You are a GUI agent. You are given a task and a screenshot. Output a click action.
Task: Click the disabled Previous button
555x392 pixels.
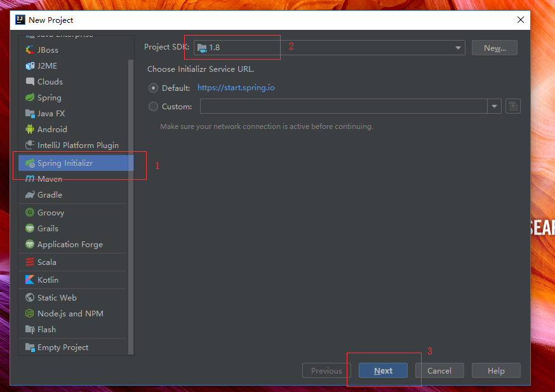(326, 370)
